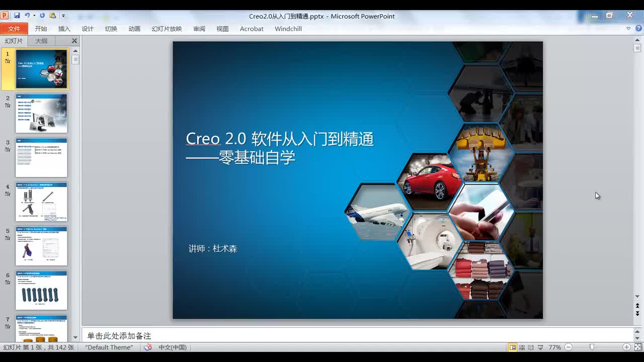This screenshot has height=362, width=644.
Task: Open the 文件 (File) tab
Action: 14,29
